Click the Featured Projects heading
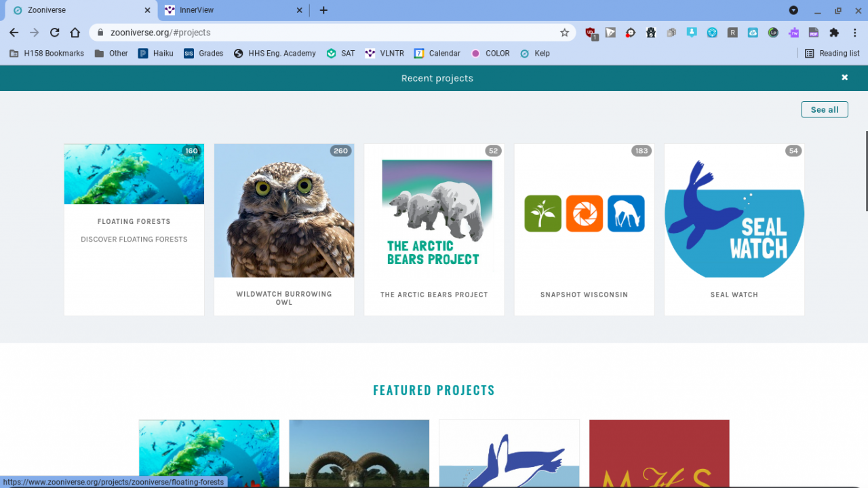Screen dimensions: 868x488 point(434,390)
